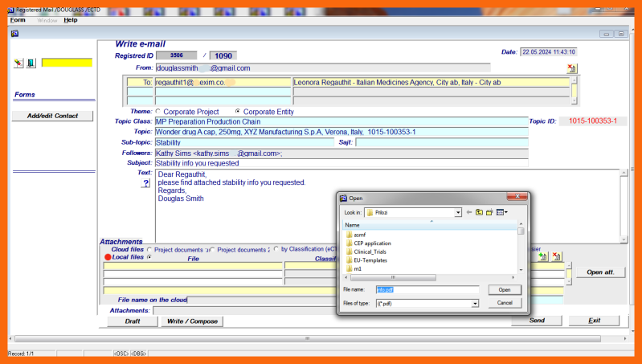Click the back arrow in the Open dialog
The width and height of the screenshot is (642, 364).
click(x=468, y=212)
